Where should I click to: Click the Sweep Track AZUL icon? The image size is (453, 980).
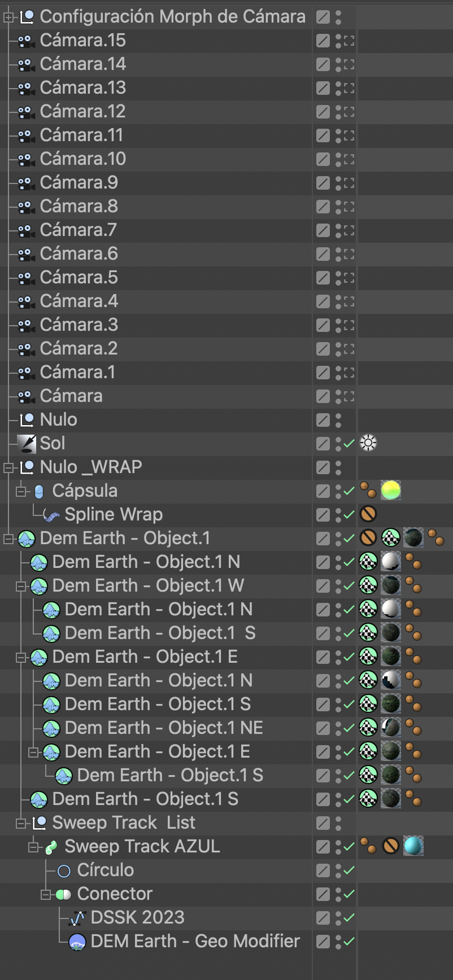point(51,847)
